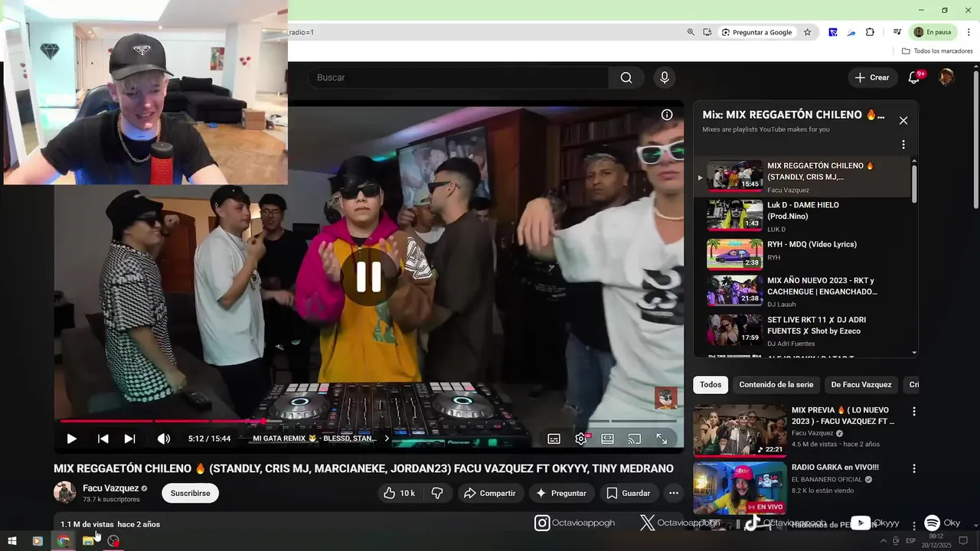Viewport: 980px width, 551px height.
Task: Select MIX AÑO NUEVO 2023 playlist item
Action: 804,292
